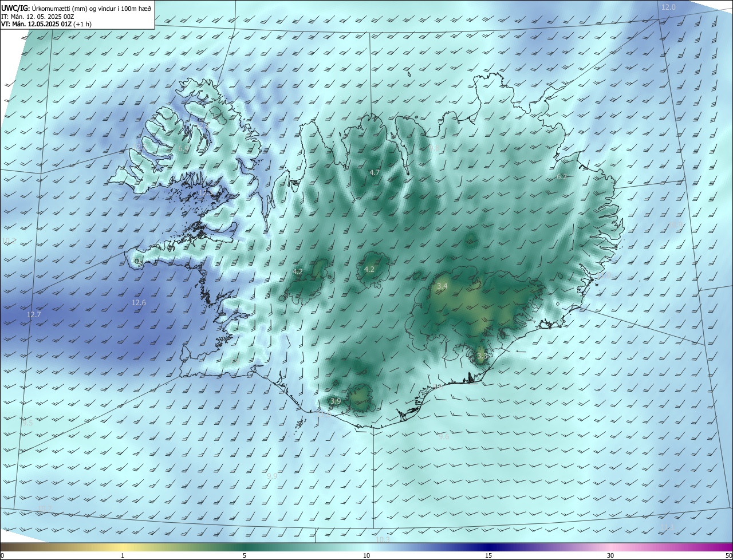Click the 6.9 value on the Westfjords
The image size is (733, 560).
click(x=183, y=148)
